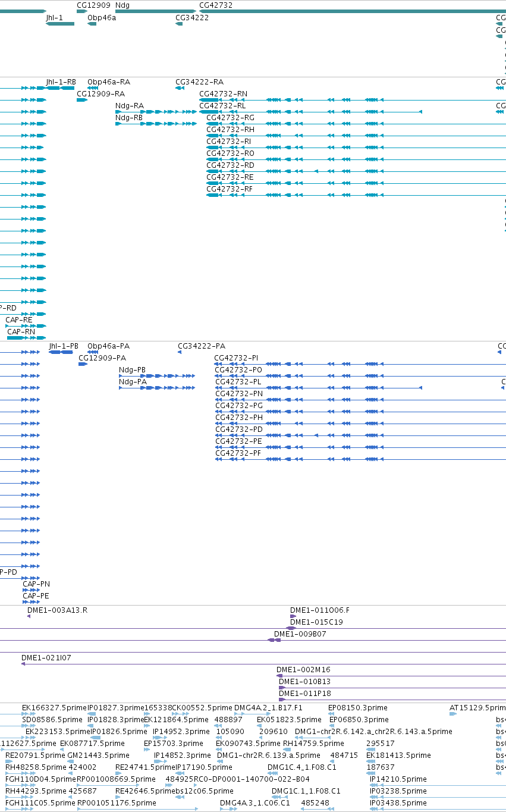
Task: Select the Jhl-1 gene label
Action: (x=54, y=18)
